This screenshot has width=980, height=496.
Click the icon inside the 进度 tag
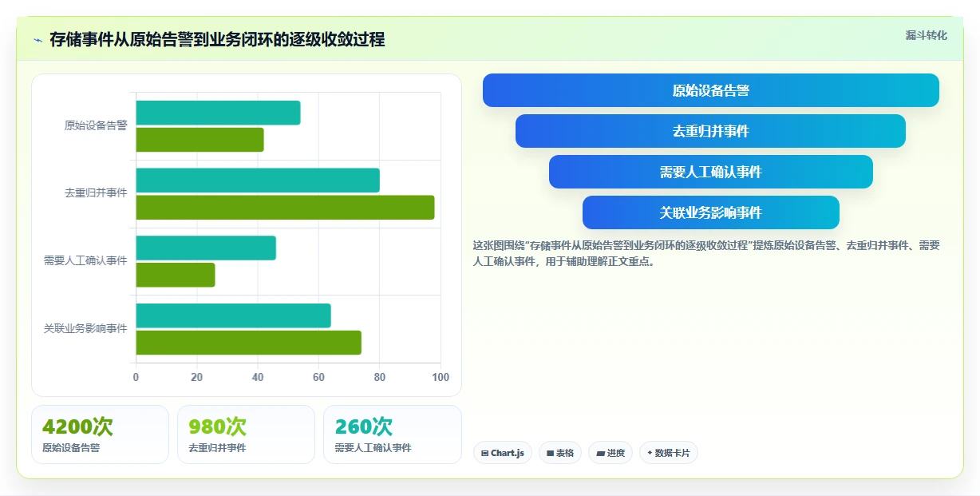[600, 453]
